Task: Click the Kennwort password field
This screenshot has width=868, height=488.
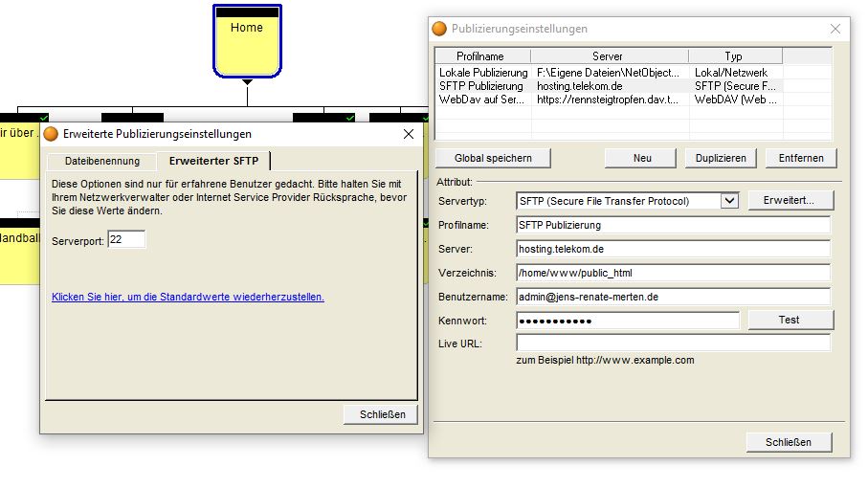Action: pos(628,321)
